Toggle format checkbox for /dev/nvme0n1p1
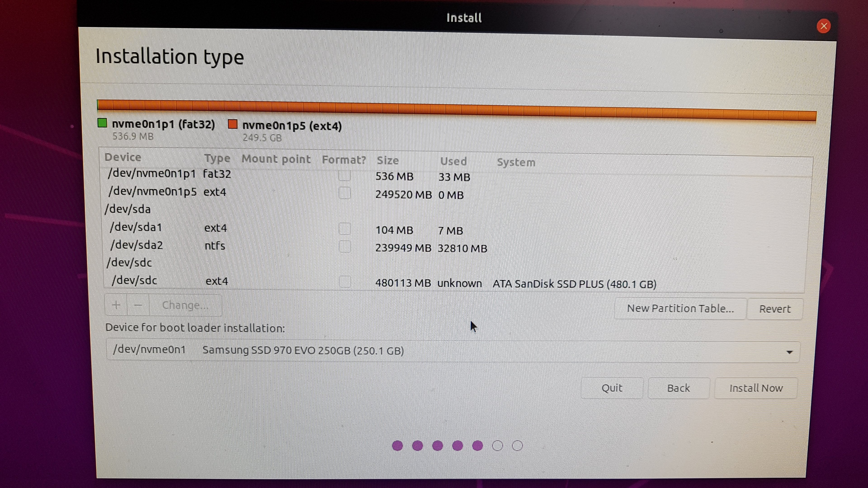 coord(344,176)
